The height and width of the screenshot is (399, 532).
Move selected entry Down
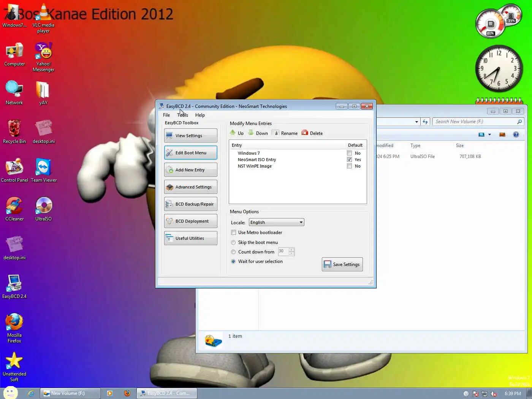point(258,133)
